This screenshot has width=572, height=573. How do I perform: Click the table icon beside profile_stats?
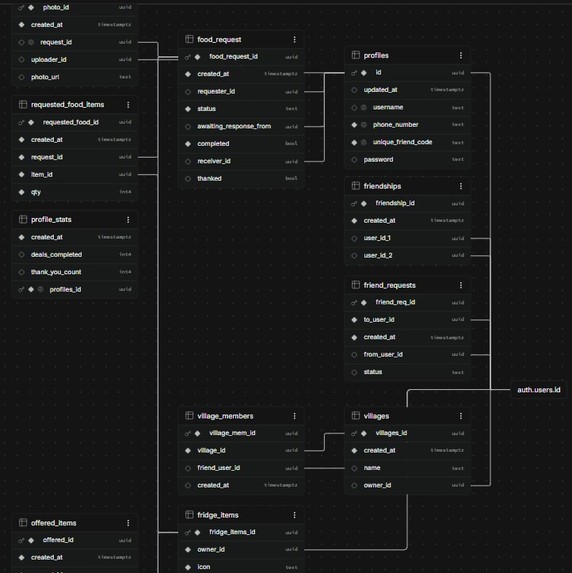coord(23,219)
